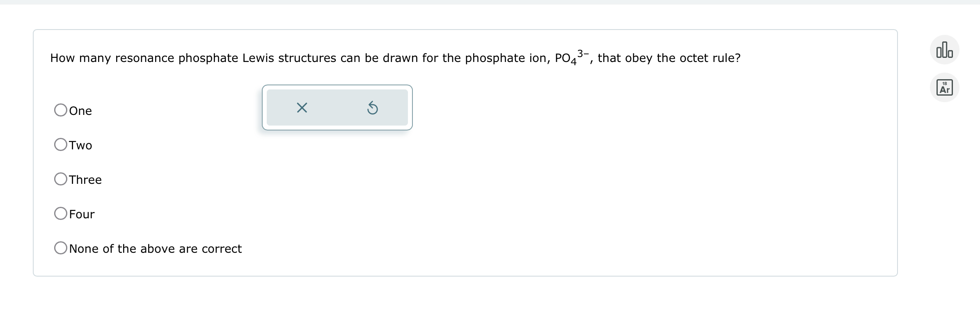This screenshot has height=318, width=980.
Task: Click the white question card area
Action: point(616,185)
